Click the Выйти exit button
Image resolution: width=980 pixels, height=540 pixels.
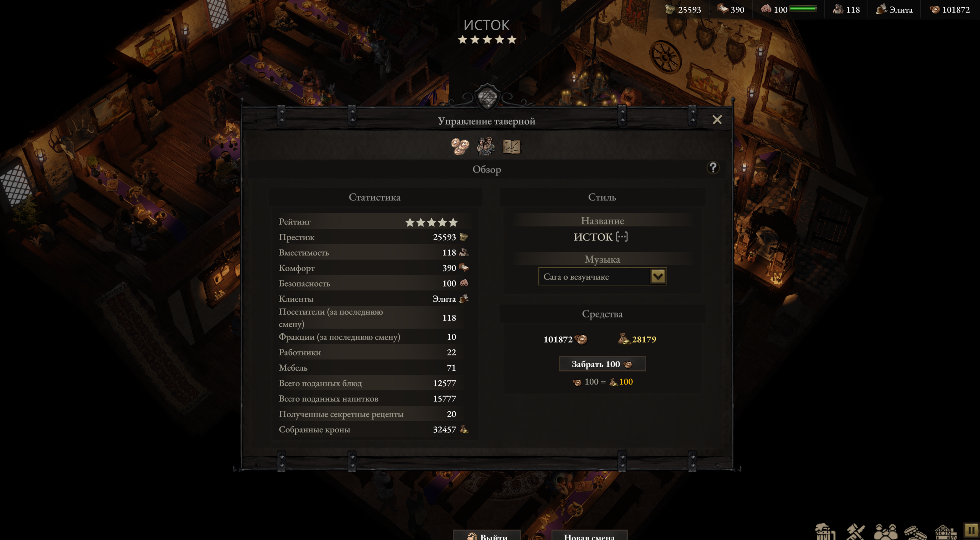pyautogui.click(x=487, y=536)
